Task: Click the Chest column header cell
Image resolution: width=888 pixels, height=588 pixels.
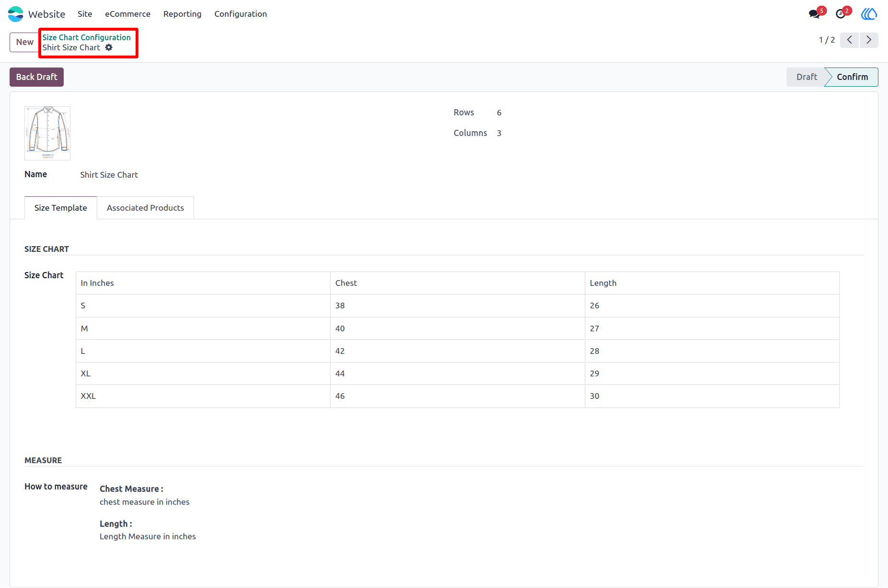Action: 457,283
